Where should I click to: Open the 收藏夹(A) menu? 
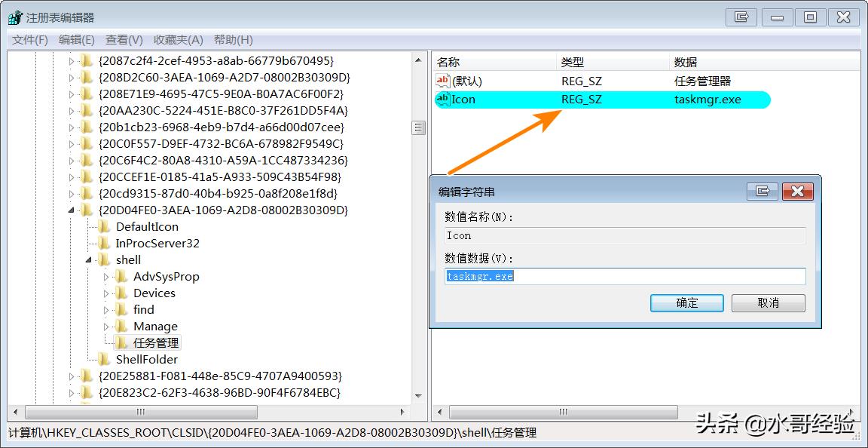(179, 40)
